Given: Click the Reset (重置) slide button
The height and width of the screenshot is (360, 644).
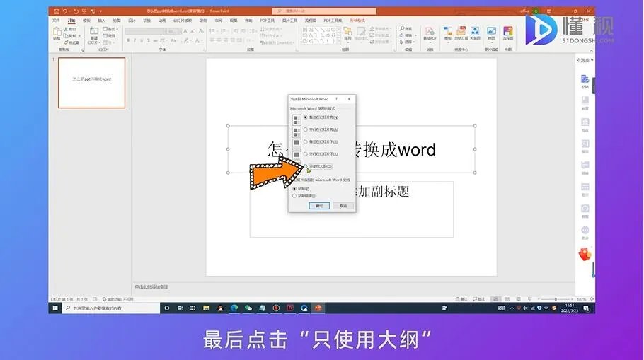Looking at the screenshot, I should click(x=109, y=35).
